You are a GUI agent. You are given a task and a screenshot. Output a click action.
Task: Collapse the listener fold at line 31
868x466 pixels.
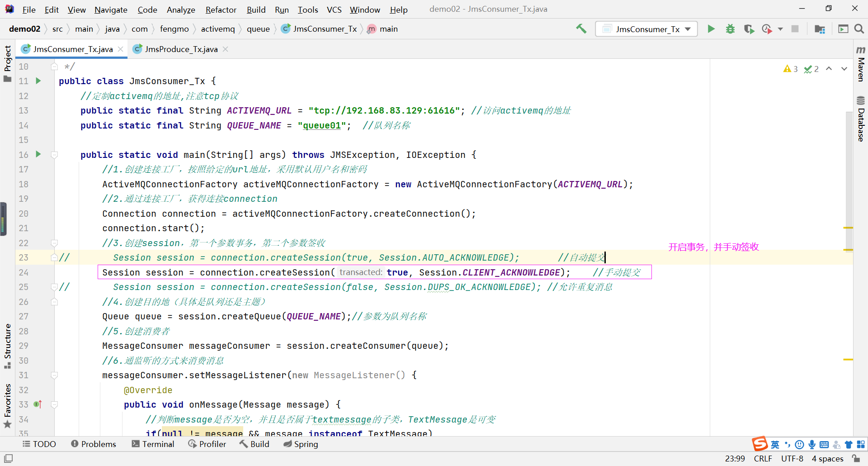pyautogui.click(x=54, y=375)
